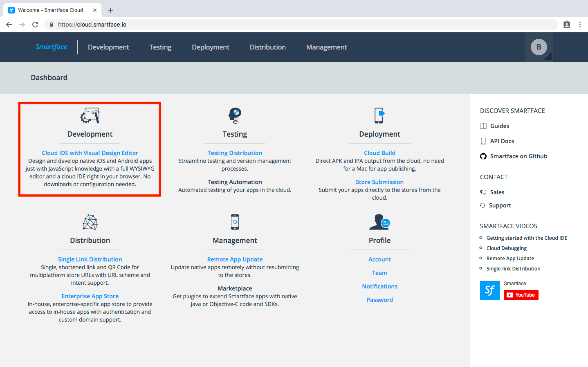Click the Testing section heading
The width and height of the screenshot is (588, 367).
pyautogui.click(x=235, y=134)
